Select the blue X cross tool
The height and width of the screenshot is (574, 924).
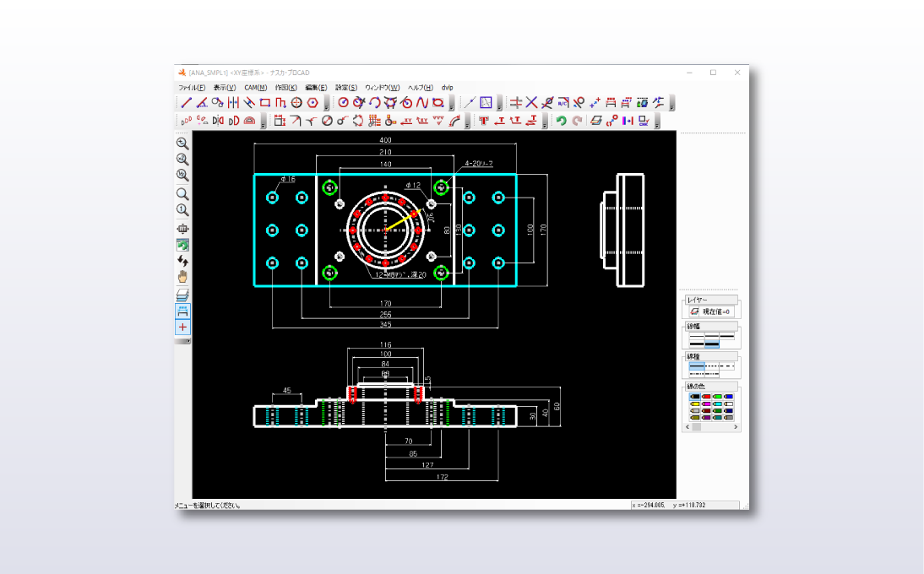(531, 102)
